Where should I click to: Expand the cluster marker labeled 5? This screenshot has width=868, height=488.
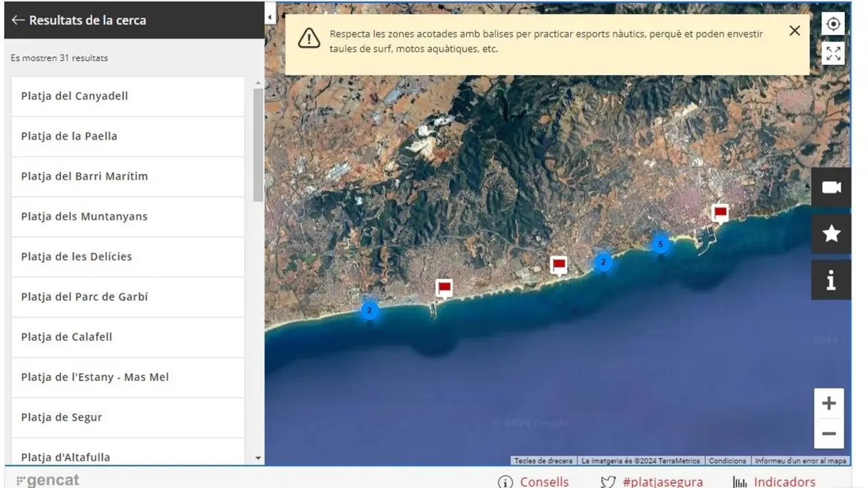click(x=660, y=244)
